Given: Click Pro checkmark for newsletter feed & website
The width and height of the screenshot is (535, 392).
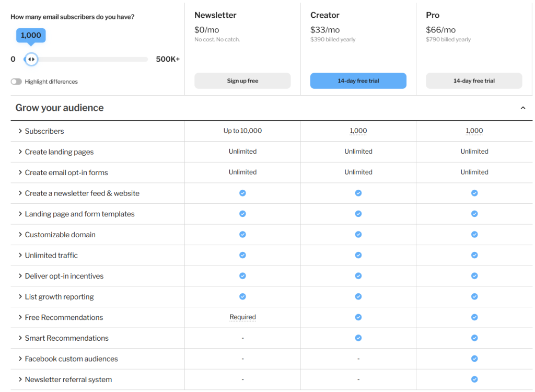Looking at the screenshot, I should (474, 193).
